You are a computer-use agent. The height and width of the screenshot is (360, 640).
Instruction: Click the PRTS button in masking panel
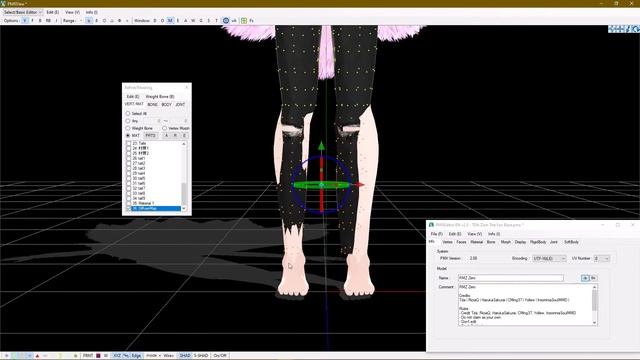150,136
